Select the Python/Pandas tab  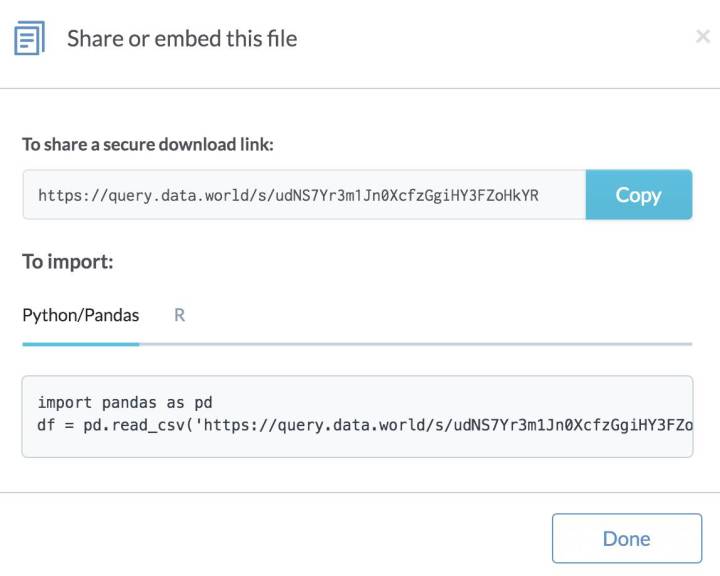81,315
